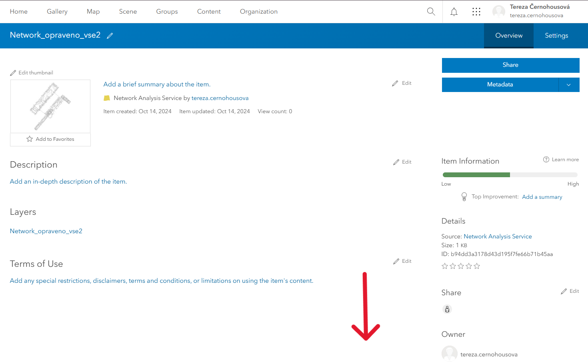Open the notifications bell
Screen dimensions: 588x364
[454, 12]
